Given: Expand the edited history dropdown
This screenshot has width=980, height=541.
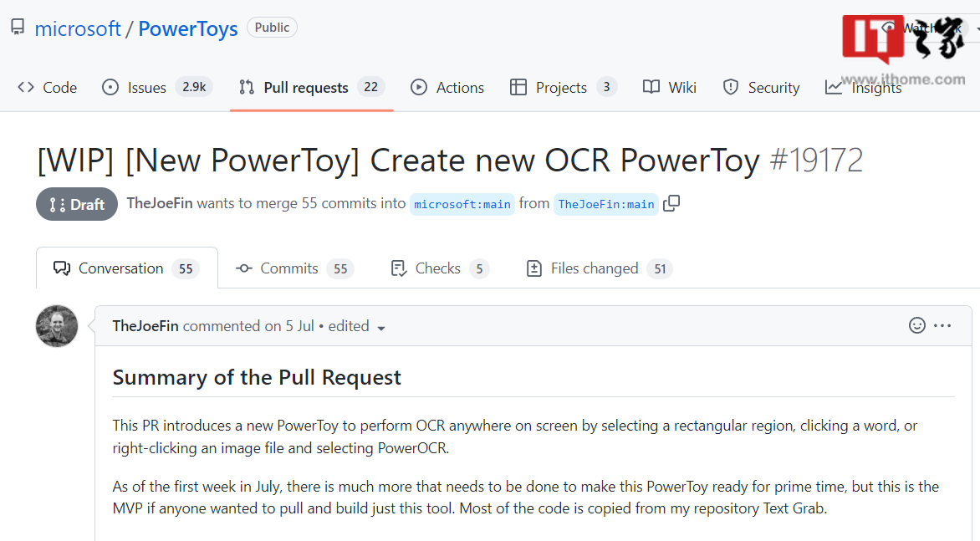Looking at the screenshot, I should pos(356,326).
